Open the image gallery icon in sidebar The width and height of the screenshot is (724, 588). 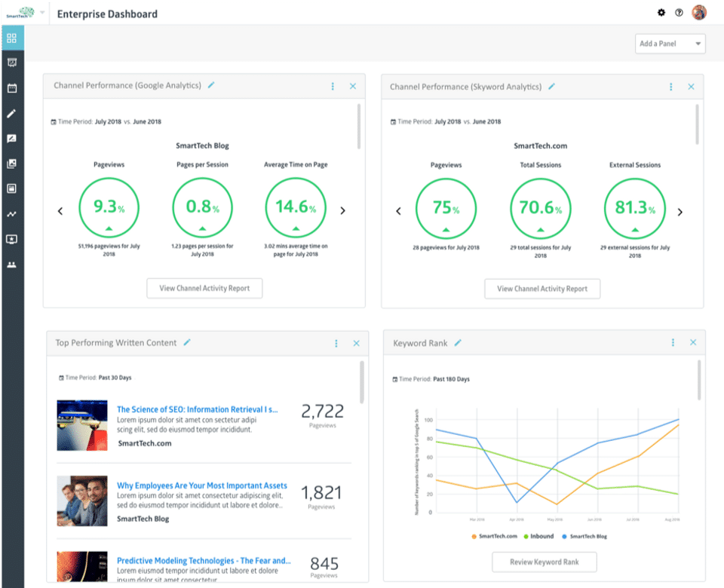click(x=11, y=164)
